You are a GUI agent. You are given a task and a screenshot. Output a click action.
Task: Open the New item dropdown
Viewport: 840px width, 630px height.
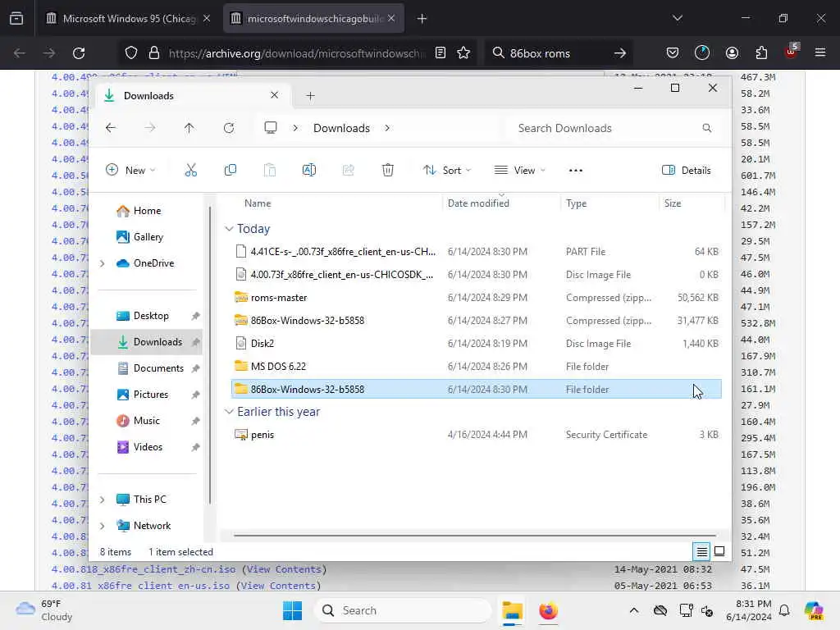click(x=130, y=171)
